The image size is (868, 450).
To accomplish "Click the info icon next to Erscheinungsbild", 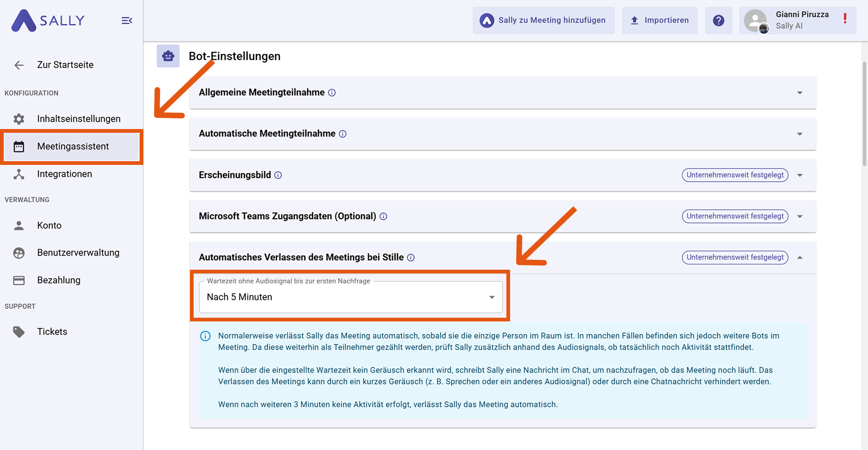I will (278, 175).
